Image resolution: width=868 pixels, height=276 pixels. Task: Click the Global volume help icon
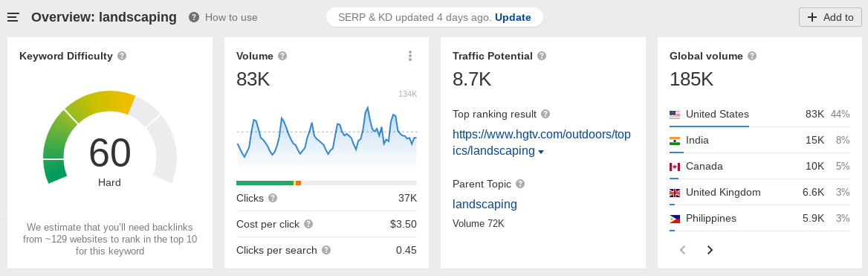[x=752, y=56]
